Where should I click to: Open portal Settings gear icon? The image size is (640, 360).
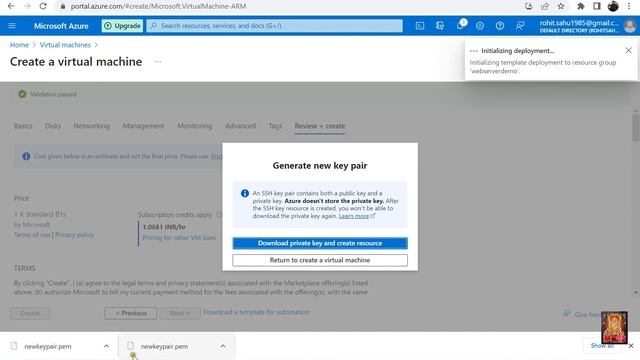click(x=480, y=26)
